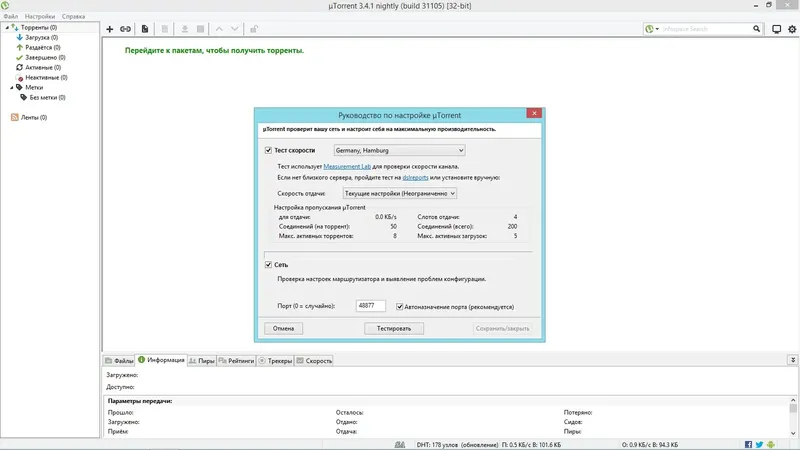Switch to the Скорость tab
800x450 pixels.
click(x=314, y=361)
